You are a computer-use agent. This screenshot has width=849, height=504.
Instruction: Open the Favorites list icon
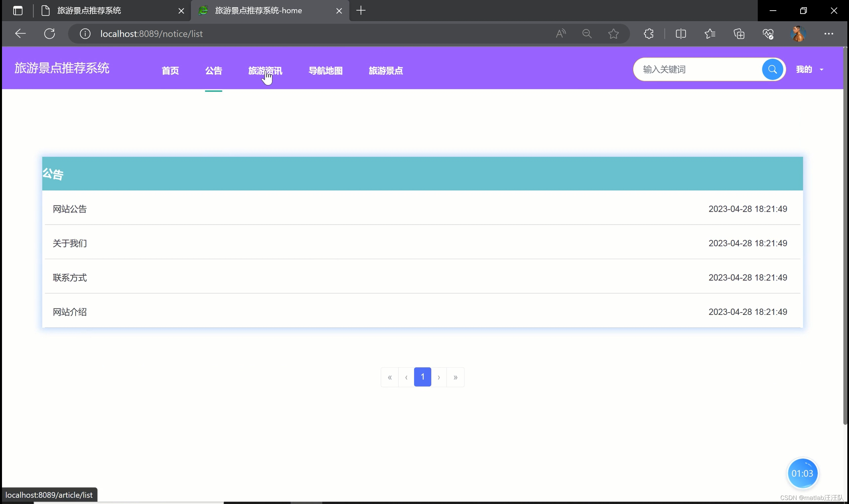pos(710,34)
